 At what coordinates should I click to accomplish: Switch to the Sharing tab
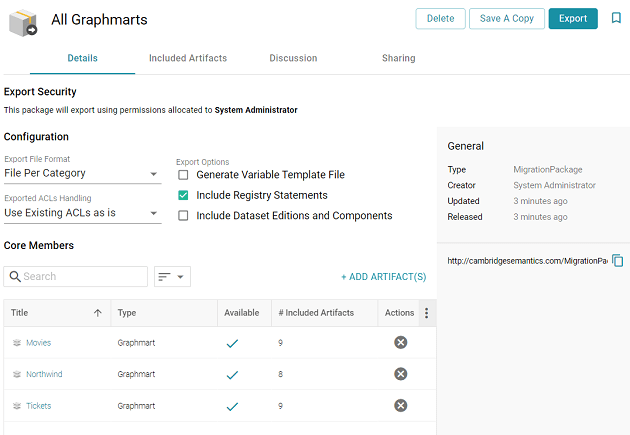[398, 59]
